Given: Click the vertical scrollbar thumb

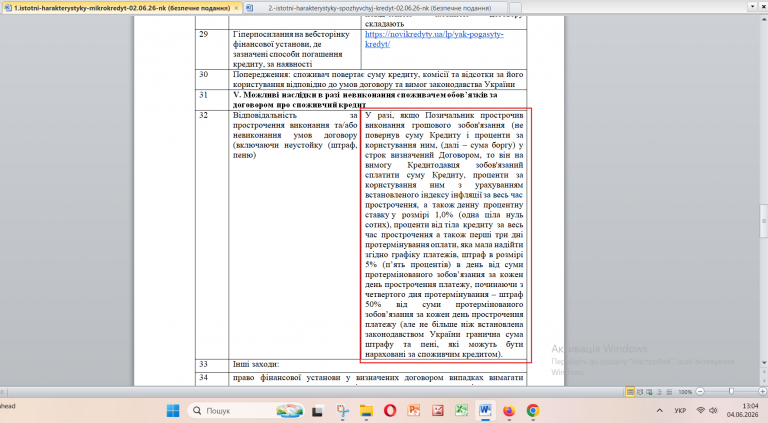Looking at the screenshot, I should pos(764,221).
